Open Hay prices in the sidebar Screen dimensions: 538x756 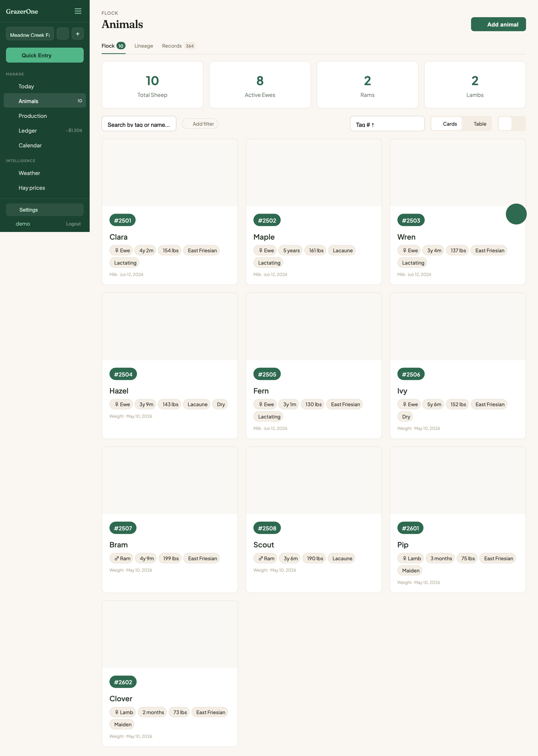tap(45, 188)
